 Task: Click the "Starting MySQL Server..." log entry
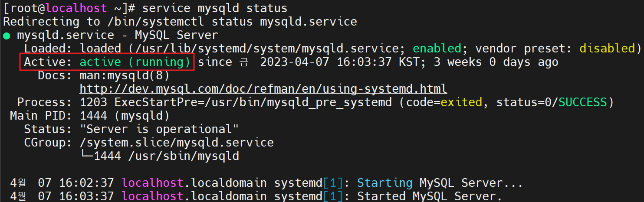tap(440, 183)
